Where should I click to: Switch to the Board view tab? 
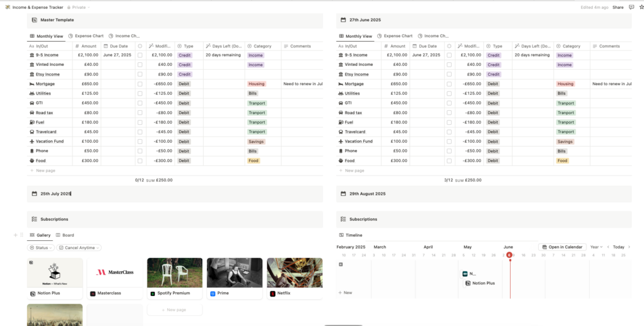(x=65, y=235)
